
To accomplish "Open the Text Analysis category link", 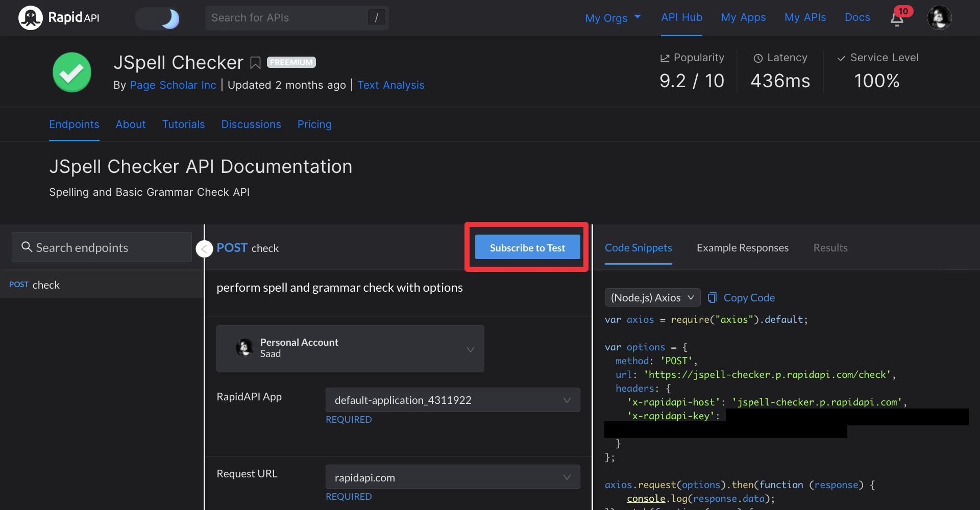I will 390,85.
